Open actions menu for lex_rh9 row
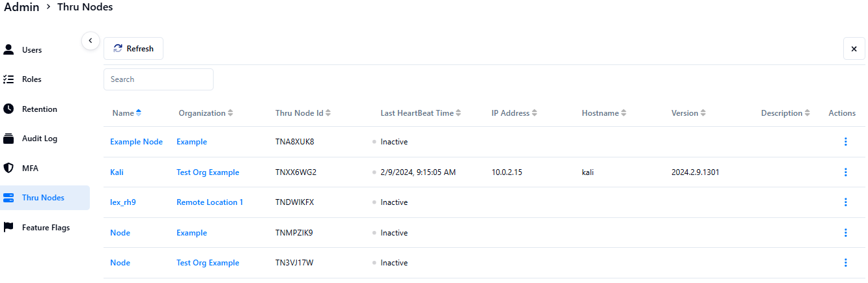The width and height of the screenshot is (868, 283). (845, 202)
